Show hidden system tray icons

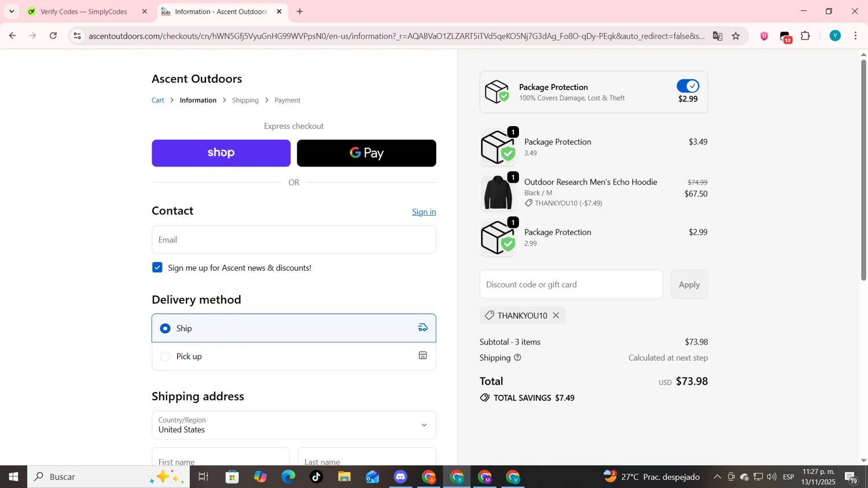[x=717, y=477]
